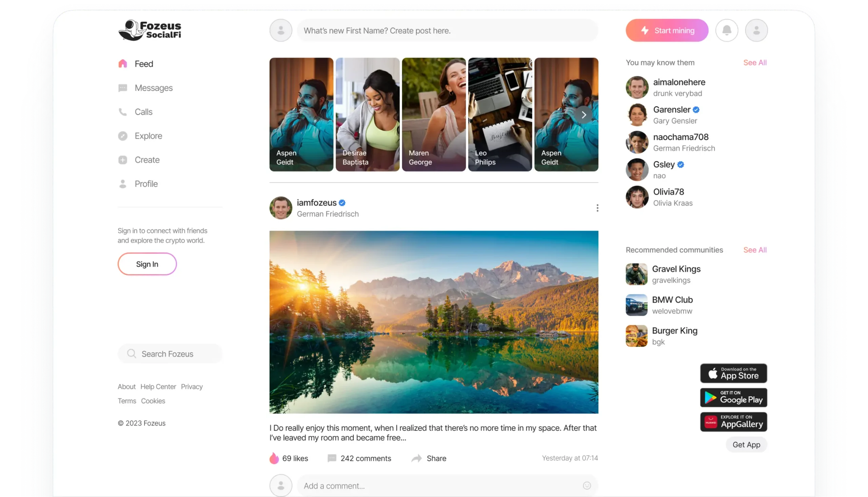Open Garensler's profile avatar
The width and height of the screenshot is (868, 497).
click(x=637, y=115)
